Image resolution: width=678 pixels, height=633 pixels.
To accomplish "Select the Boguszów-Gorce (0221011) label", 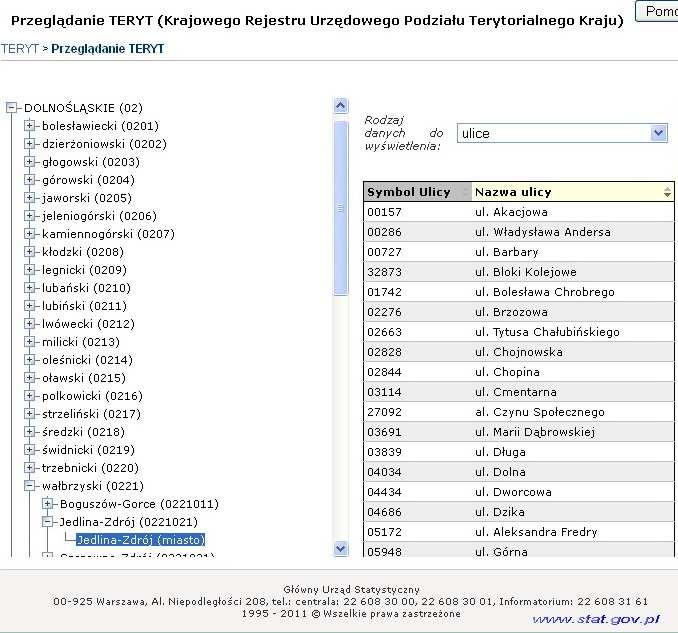I will click(139, 504).
